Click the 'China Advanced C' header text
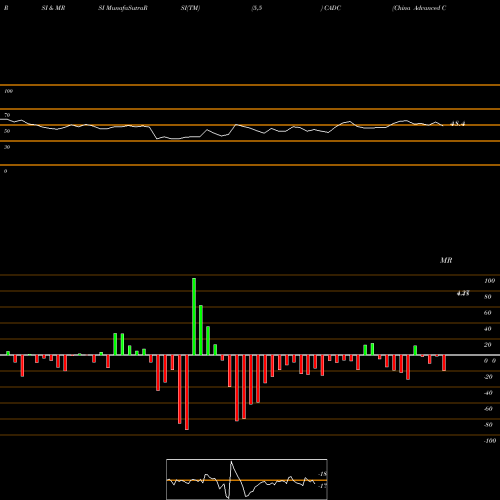The image size is (500, 500). click(x=419, y=8)
